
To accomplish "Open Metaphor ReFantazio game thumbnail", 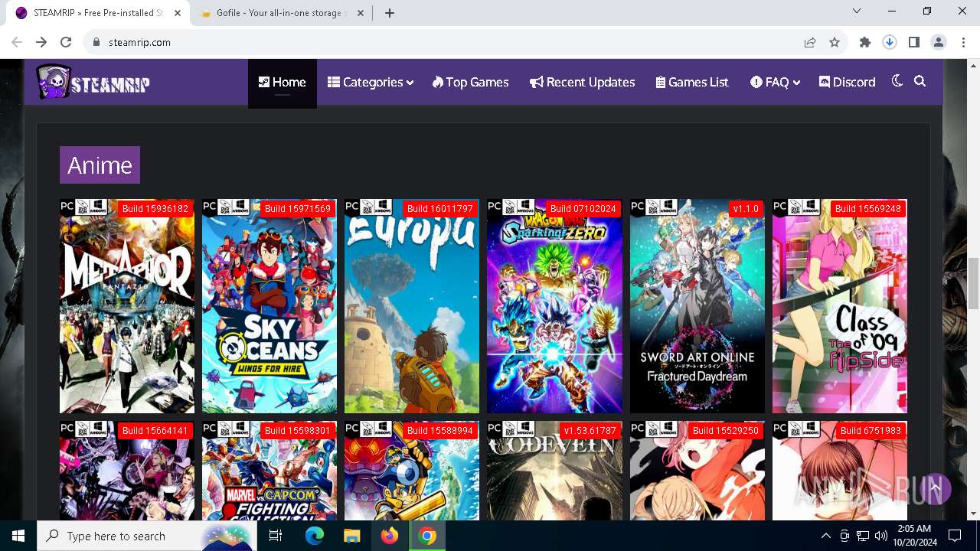I will point(127,306).
